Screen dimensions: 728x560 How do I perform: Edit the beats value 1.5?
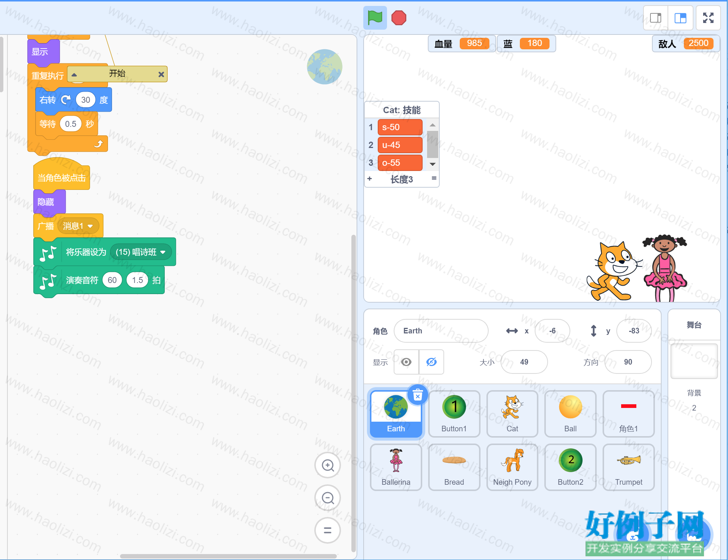[137, 280]
